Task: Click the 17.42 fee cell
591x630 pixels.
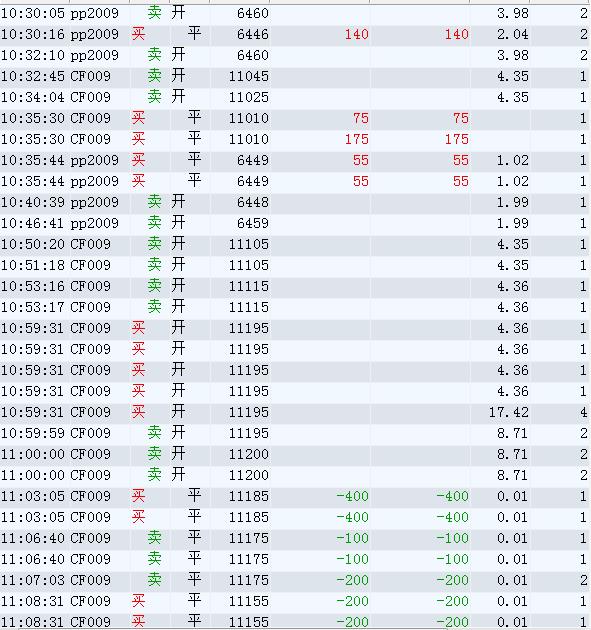Action: click(x=509, y=412)
